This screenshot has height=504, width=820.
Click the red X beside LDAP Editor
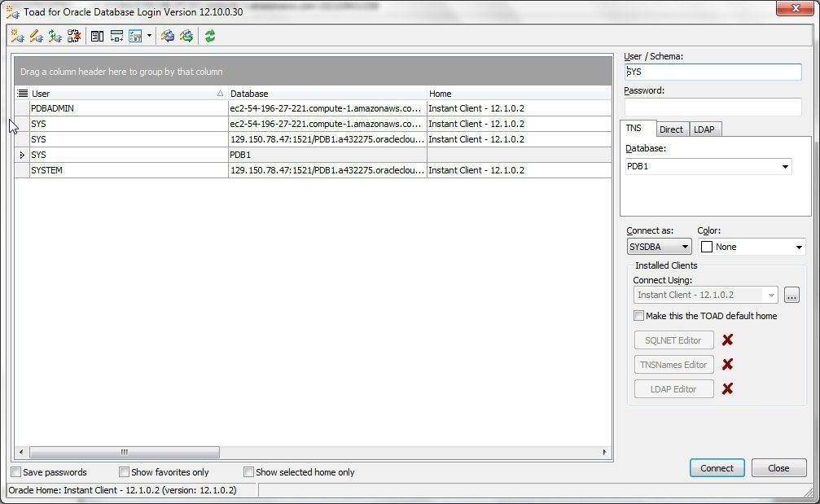(x=727, y=389)
